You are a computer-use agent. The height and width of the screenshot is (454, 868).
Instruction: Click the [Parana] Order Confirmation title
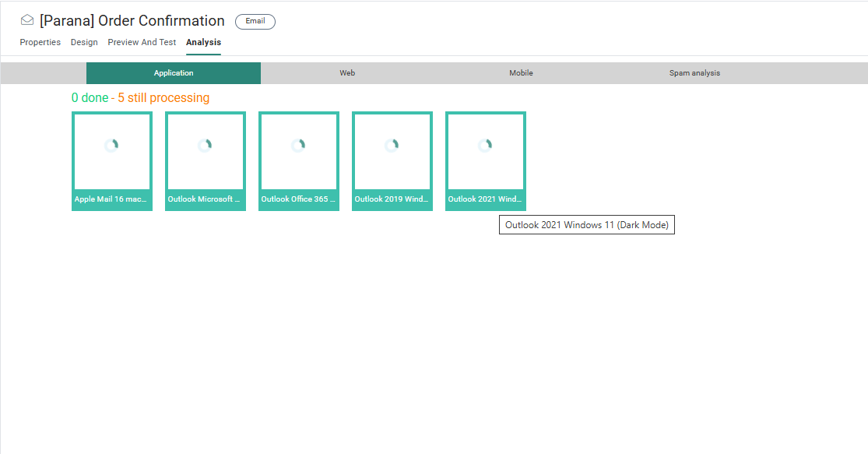pyautogui.click(x=132, y=21)
